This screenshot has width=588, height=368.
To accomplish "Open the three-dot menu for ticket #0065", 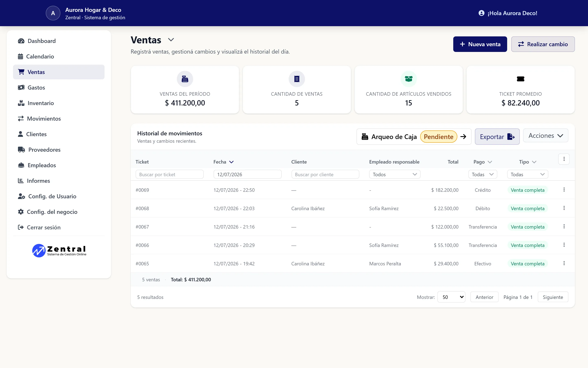I will point(564,263).
